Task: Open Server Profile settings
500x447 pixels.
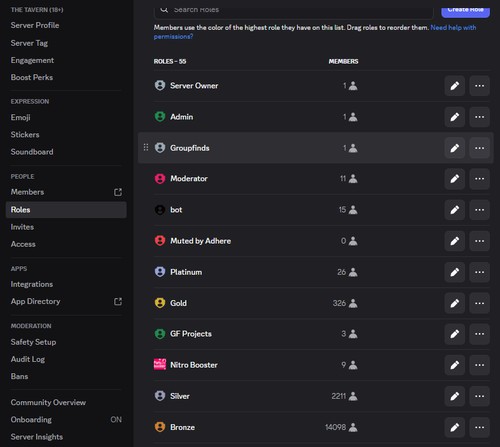Action: coord(35,25)
